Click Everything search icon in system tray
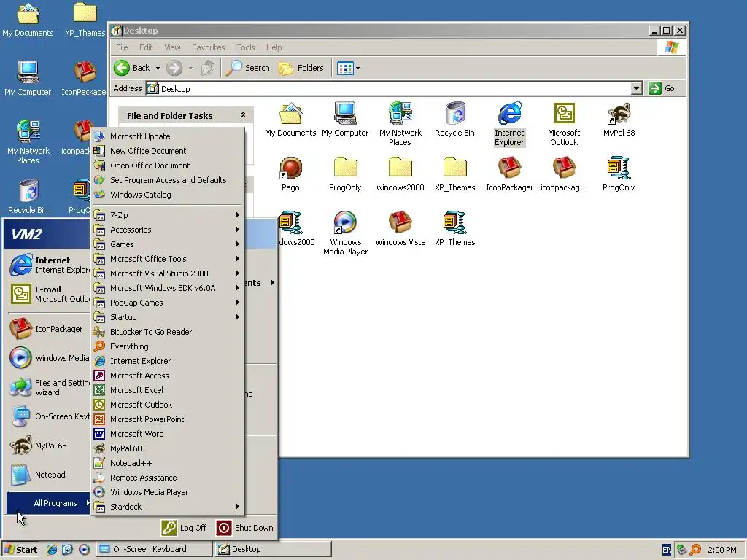 (x=695, y=550)
